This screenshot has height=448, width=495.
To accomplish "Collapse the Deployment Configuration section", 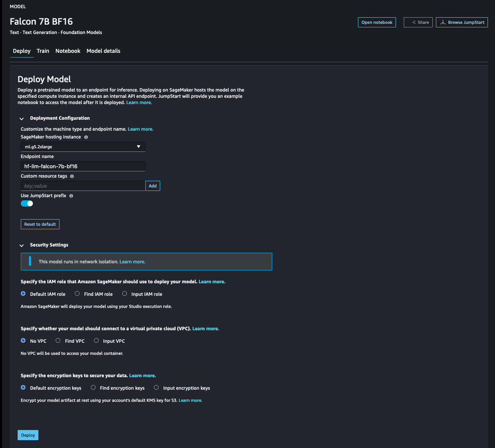I will click(22, 119).
